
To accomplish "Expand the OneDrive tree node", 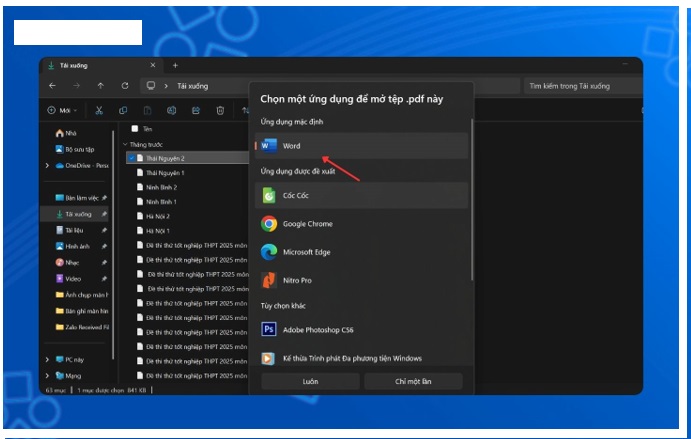I will (x=47, y=165).
